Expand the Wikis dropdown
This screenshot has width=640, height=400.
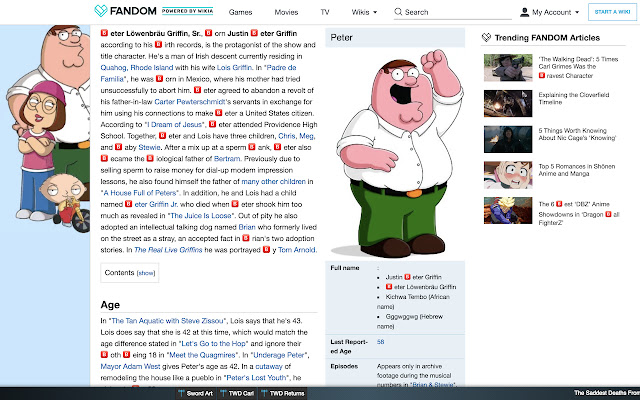pos(364,12)
